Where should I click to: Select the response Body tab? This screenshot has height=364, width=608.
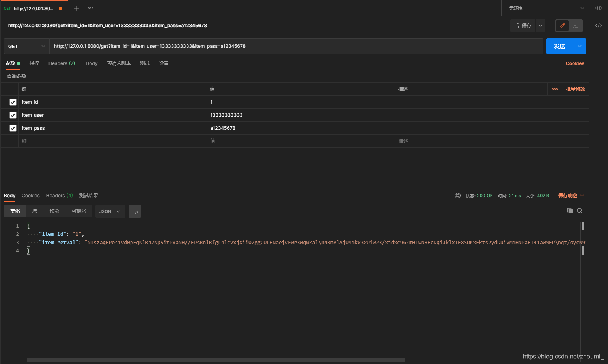pos(9,196)
